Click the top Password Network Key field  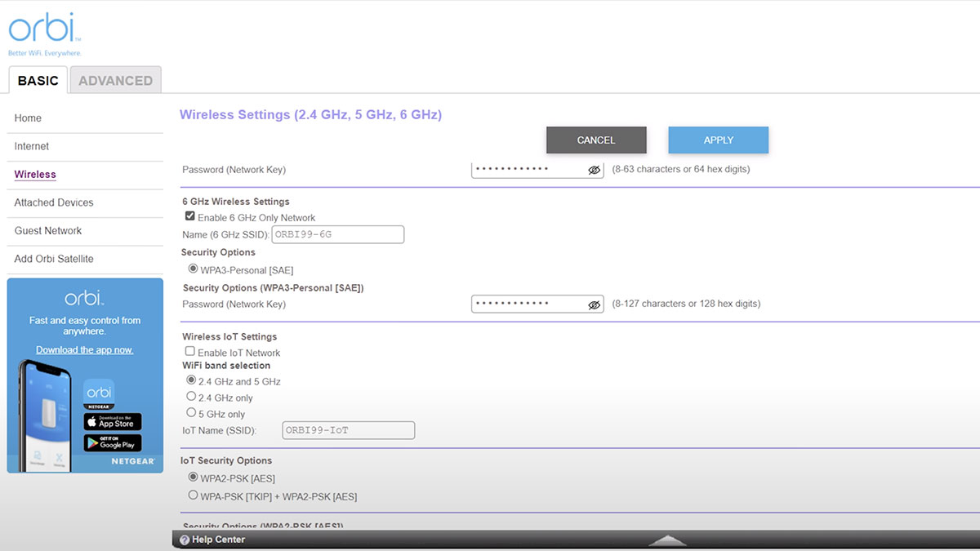537,170
